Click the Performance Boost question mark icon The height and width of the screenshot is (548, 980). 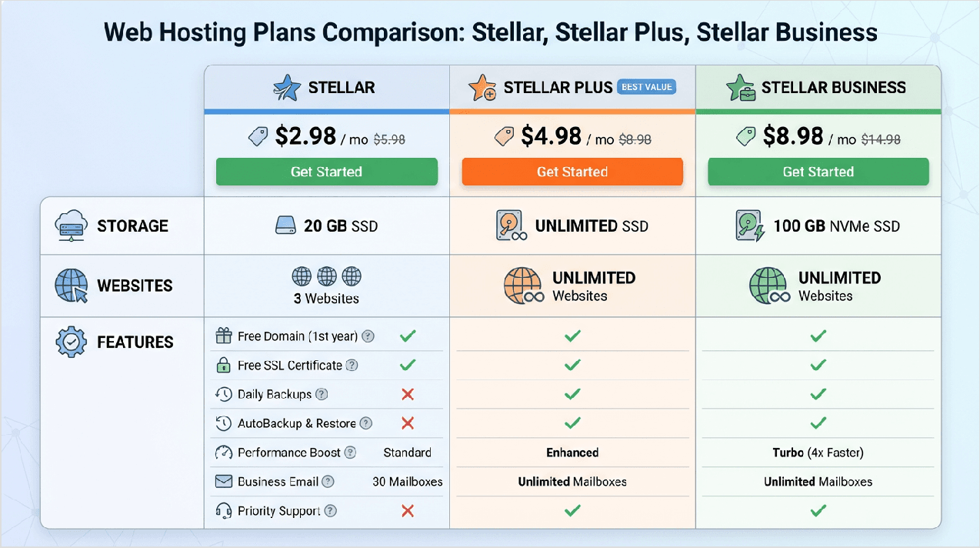click(350, 453)
